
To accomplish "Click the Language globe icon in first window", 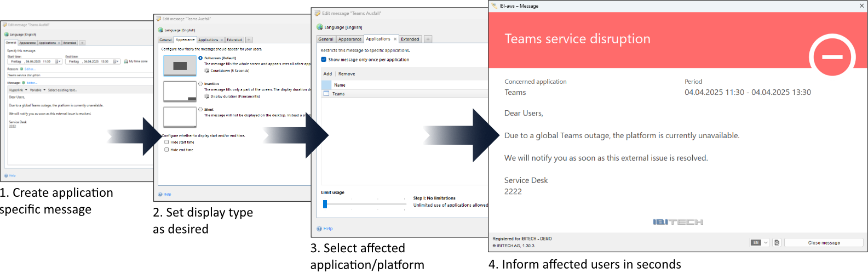I will [x=6, y=35].
